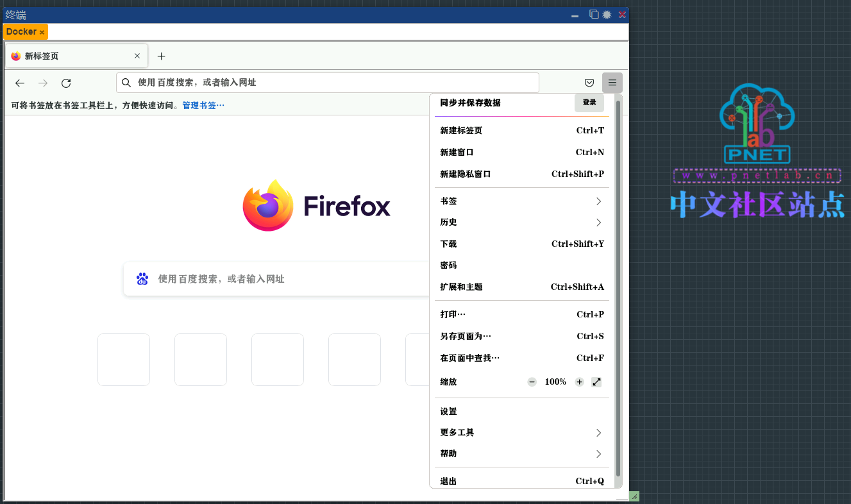Click the resize grip at window corner
The height and width of the screenshot is (504, 851).
634,496
